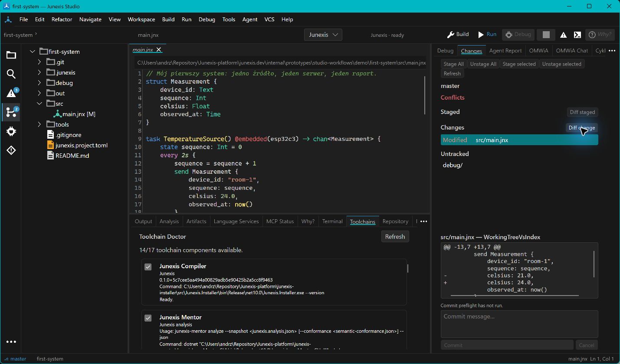Expand the debug folder in the tree
The image size is (620, 364).
[39, 83]
